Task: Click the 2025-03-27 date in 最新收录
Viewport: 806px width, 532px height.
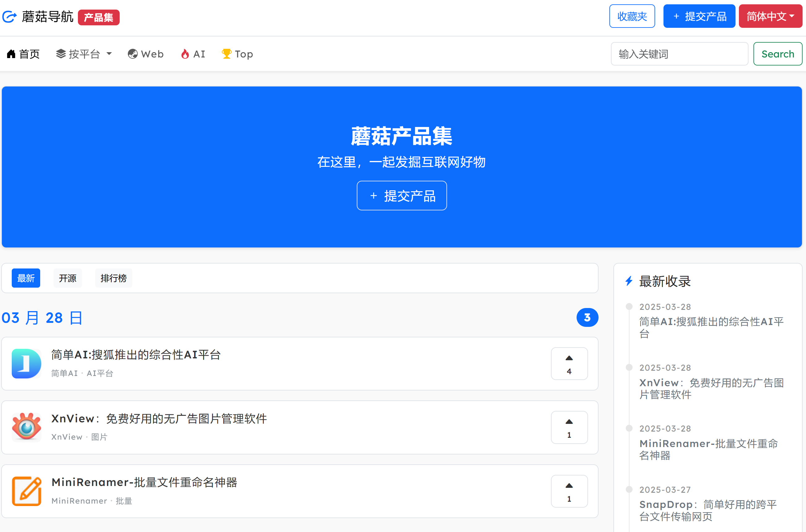Action: click(x=665, y=490)
